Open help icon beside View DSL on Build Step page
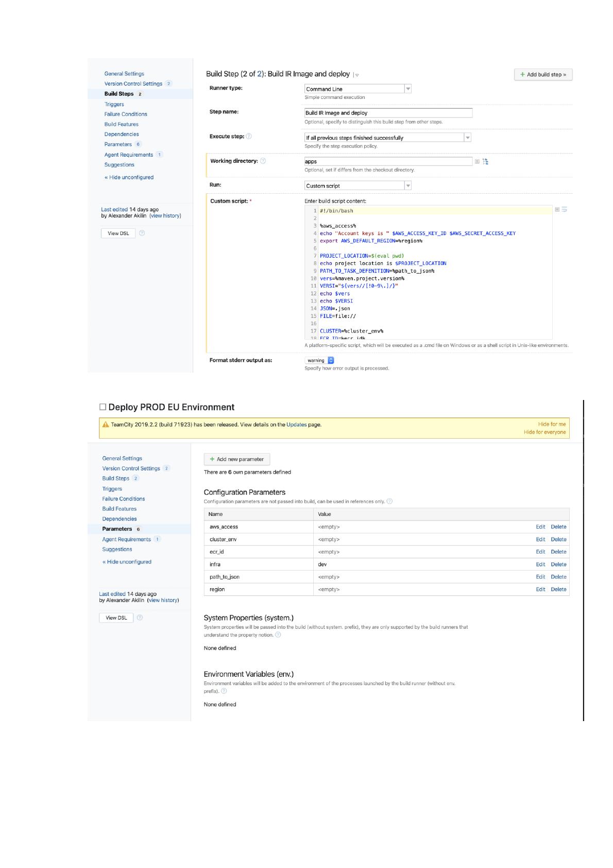The width and height of the screenshot is (613, 868). [142, 233]
